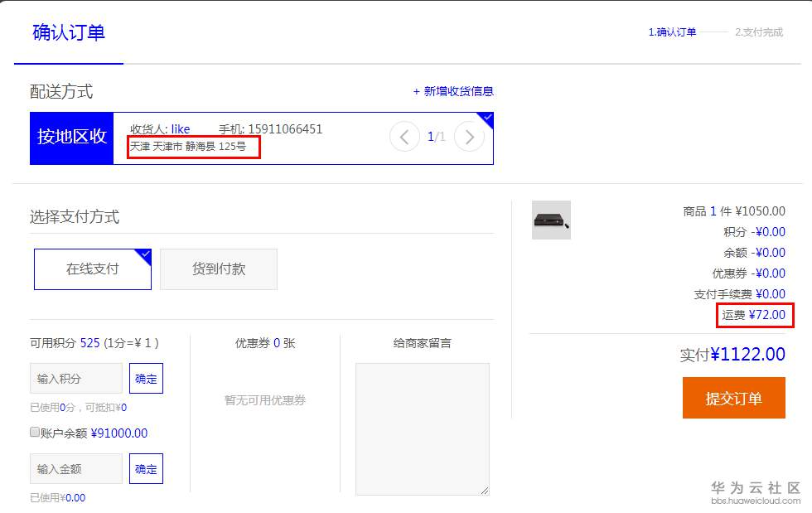Screen dimensions: 812x513
Task: Click the 余额 -¥0.00 line
Action: [755, 252]
